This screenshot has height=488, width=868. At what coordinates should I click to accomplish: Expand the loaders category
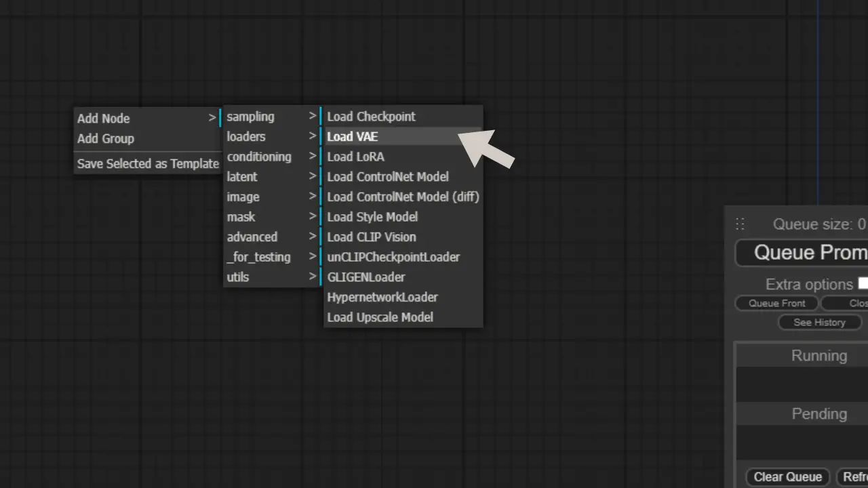point(272,136)
